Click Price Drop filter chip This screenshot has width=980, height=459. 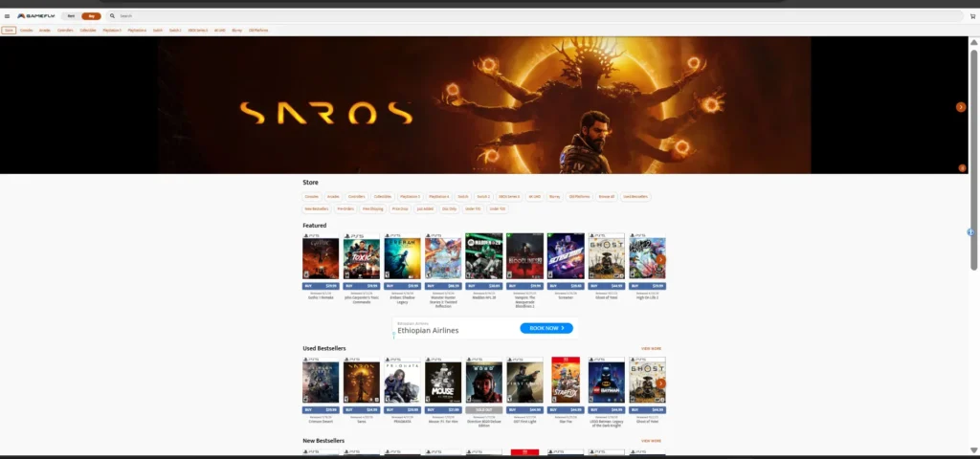pos(400,209)
